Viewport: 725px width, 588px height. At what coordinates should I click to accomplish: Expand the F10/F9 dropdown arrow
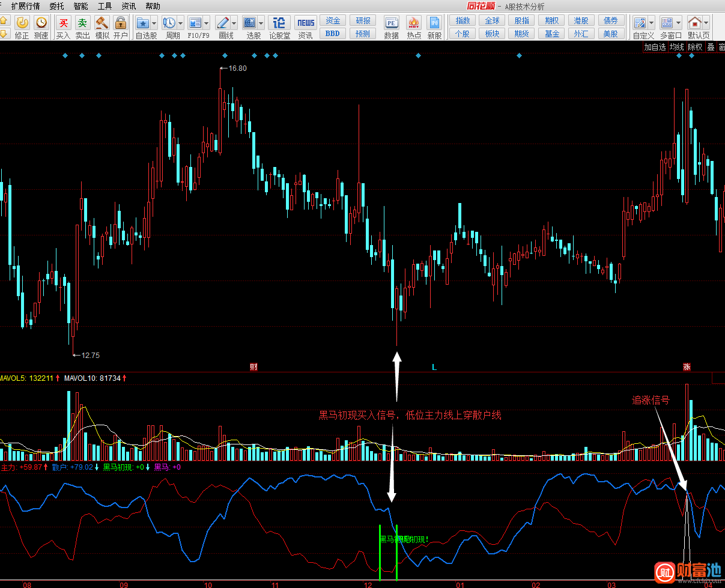(x=206, y=23)
